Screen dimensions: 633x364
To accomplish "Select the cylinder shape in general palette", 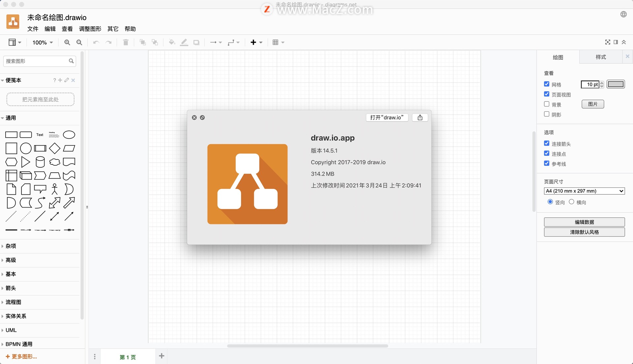I will [40, 162].
